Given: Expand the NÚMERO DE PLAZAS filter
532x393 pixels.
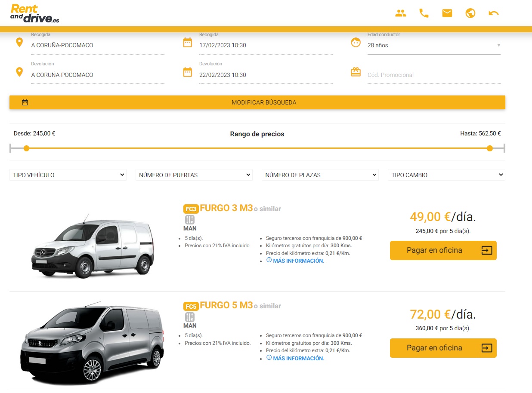Looking at the screenshot, I should (320, 175).
